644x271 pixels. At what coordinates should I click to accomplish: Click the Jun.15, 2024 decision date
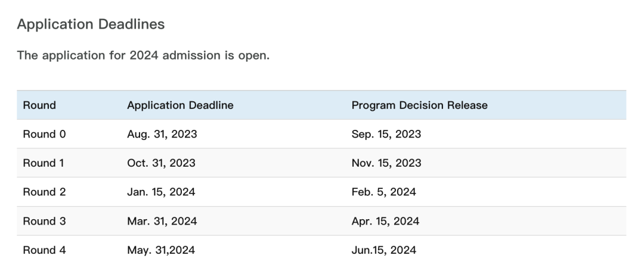pos(383,250)
